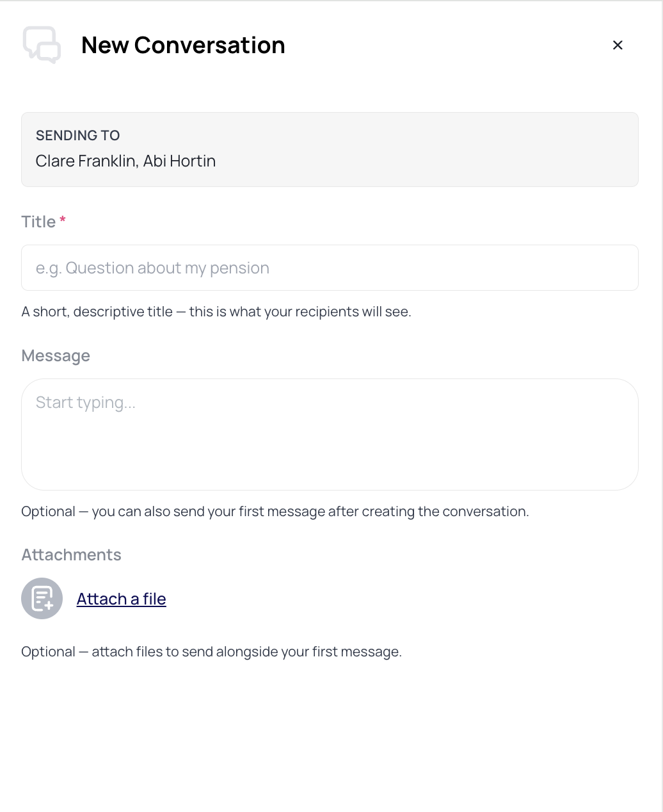Click the 'Start typing...' placeholder text
The width and height of the screenshot is (663, 812).
coord(86,402)
